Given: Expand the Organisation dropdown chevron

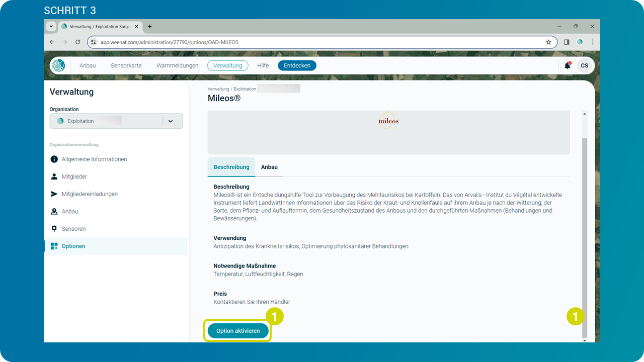Looking at the screenshot, I should [x=171, y=121].
